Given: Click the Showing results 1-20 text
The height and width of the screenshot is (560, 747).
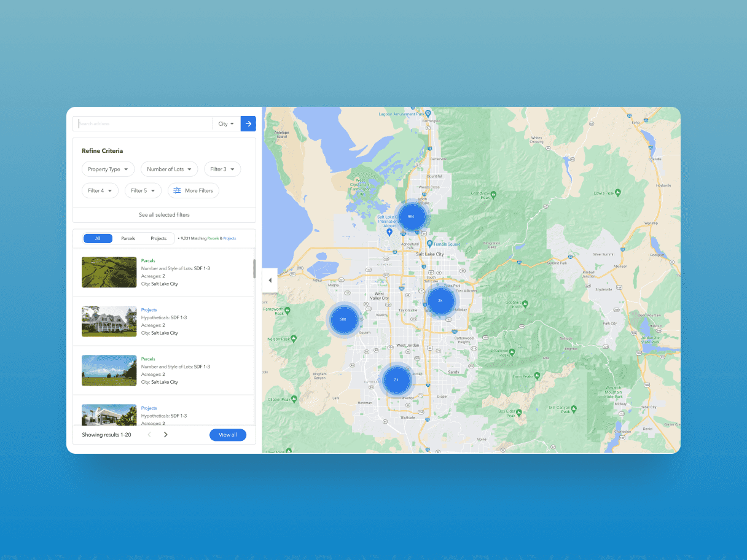Looking at the screenshot, I should (x=106, y=435).
